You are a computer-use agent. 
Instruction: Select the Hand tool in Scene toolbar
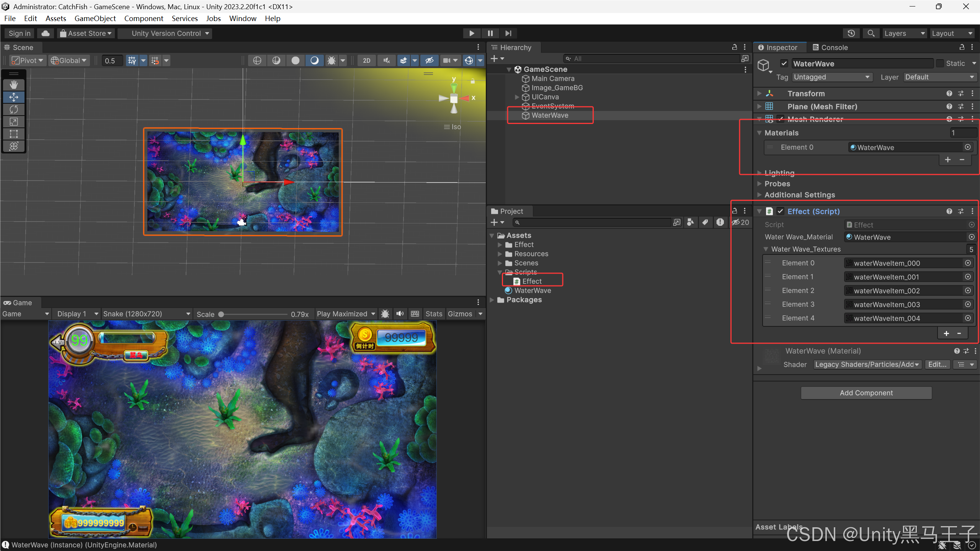(x=14, y=85)
